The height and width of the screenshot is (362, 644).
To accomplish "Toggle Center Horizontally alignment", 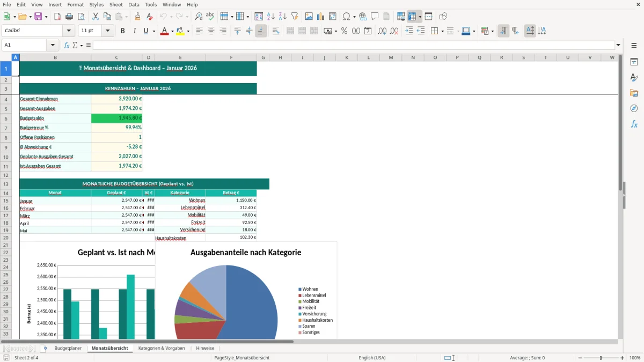I will (211, 31).
